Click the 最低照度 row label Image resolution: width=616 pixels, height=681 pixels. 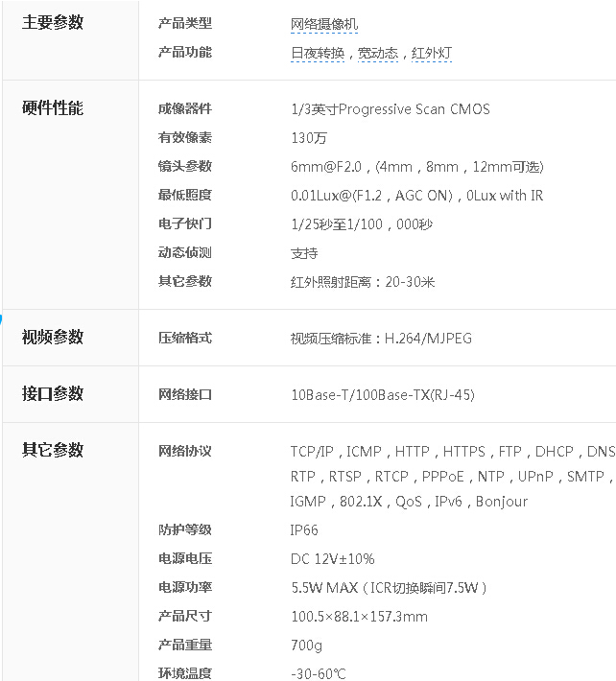184,196
